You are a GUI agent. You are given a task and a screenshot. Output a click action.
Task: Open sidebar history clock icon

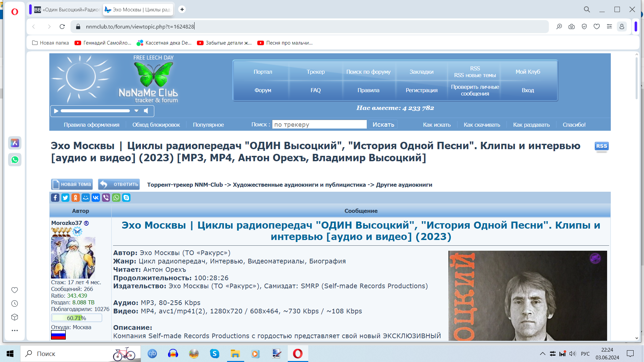[x=15, y=304]
